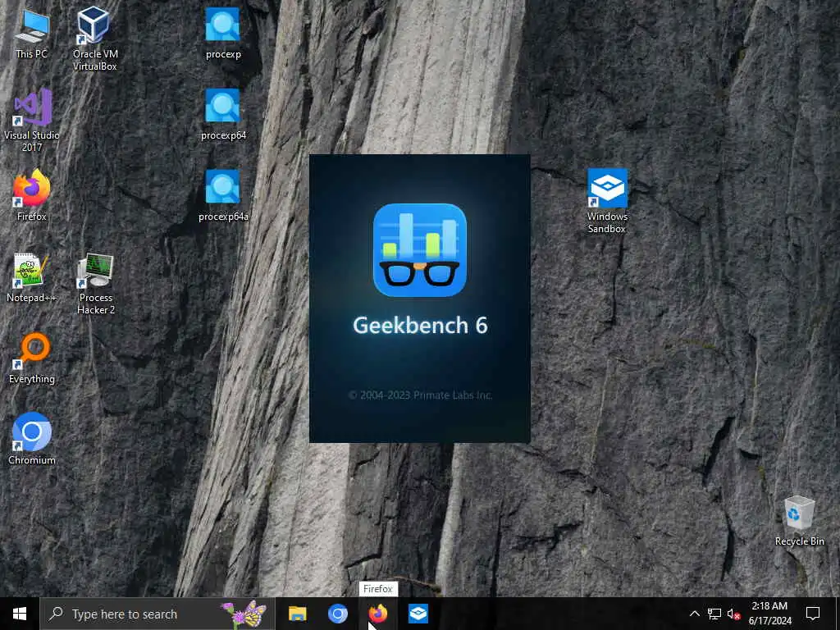Show hidden system tray icons
Screen dimensions: 840x630
[694, 614]
